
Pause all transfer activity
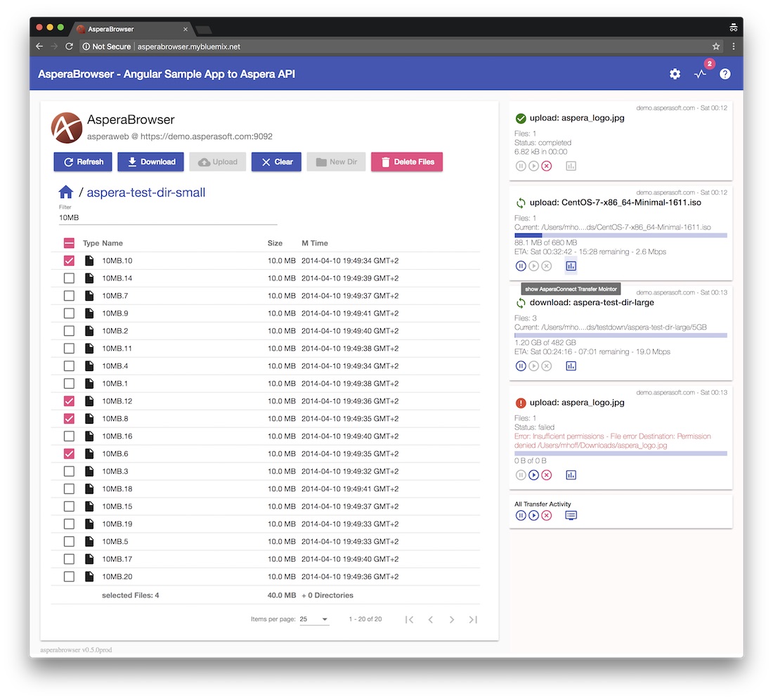pos(521,515)
